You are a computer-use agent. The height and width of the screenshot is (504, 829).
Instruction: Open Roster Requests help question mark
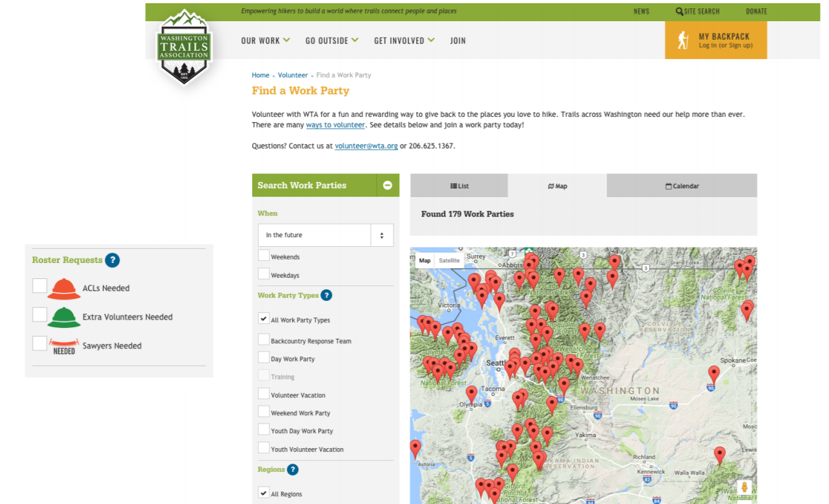pyautogui.click(x=113, y=260)
